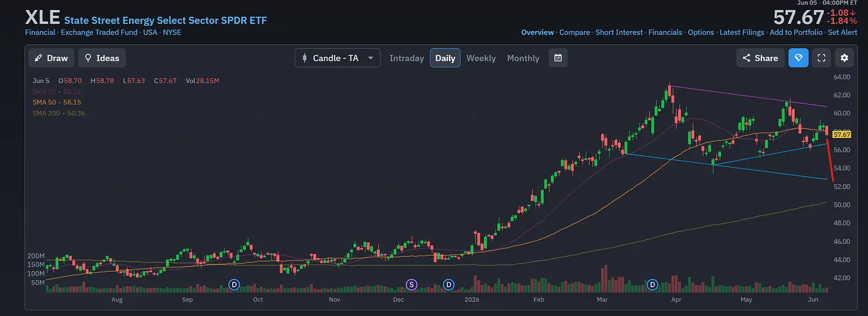Image resolution: width=868 pixels, height=316 pixels.
Task: Switch to Weekly timeframe
Action: coord(481,58)
